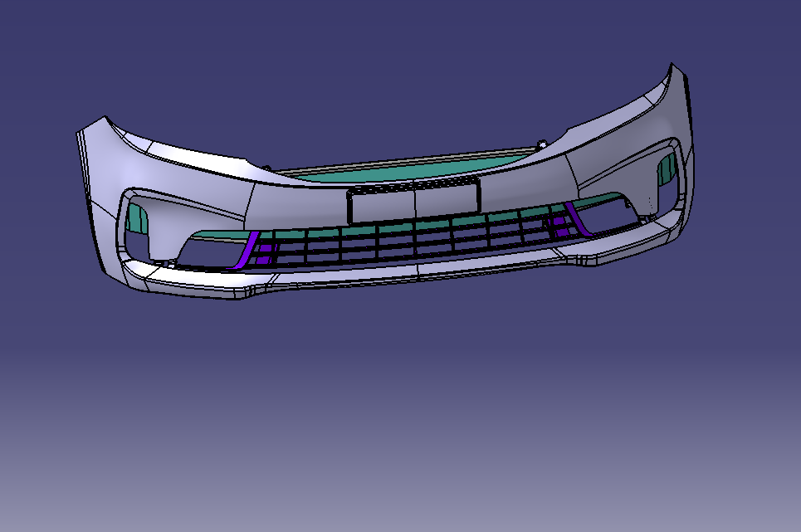Select the license plate recess on bumper
This screenshot has width=801, height=532.
tap(414, 202)
